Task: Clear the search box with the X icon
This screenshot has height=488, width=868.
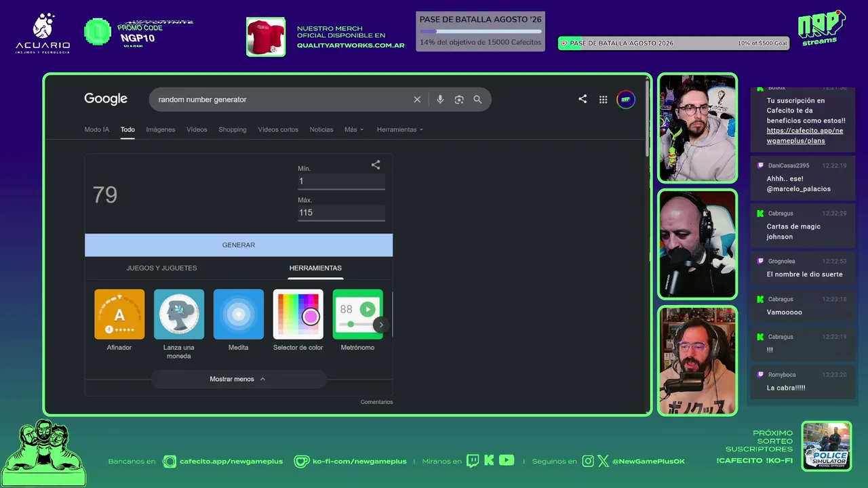Action: click(417, 100)
